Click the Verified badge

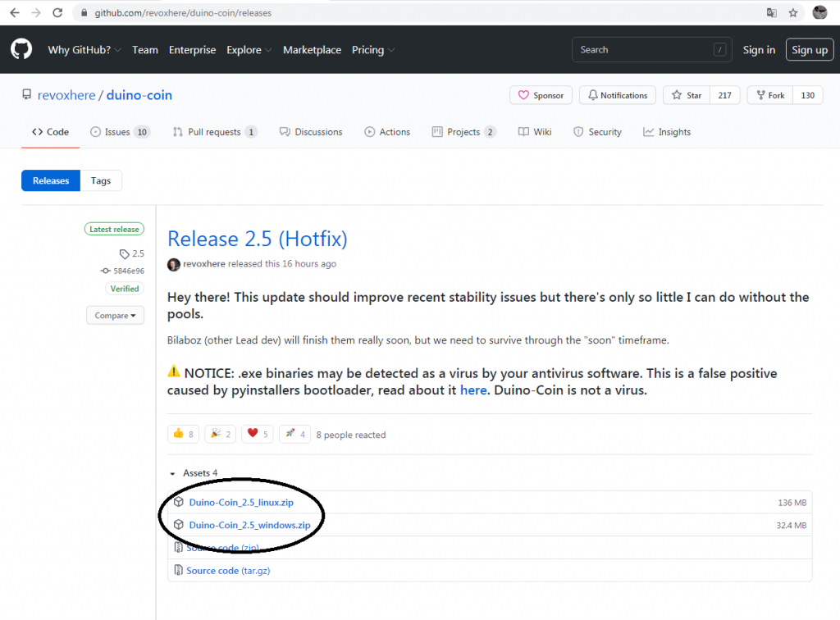click(125, 289)
